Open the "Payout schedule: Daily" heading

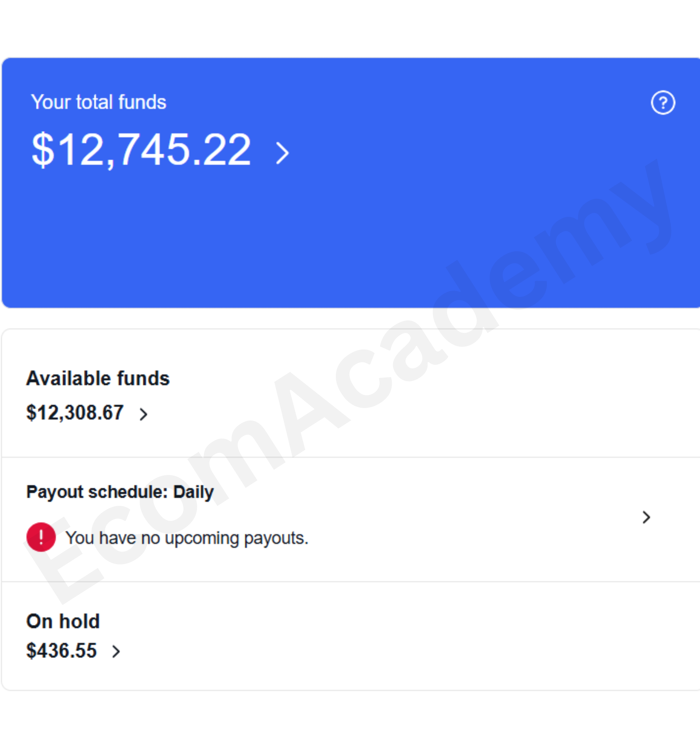pyautogui.click(x=120, y=492)
